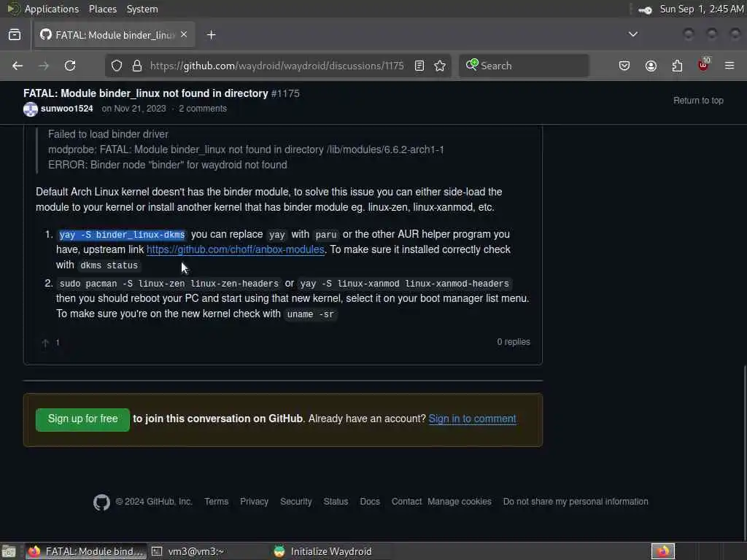Click the highlighted yay -S binder_linux-dkms code
This screenshot has height=560, width=747.
click(x=122, y=235)
